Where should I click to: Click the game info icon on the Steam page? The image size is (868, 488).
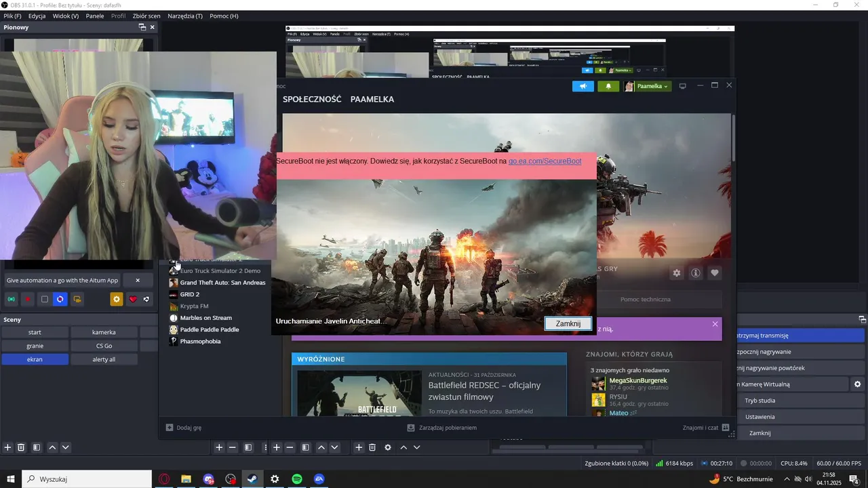(x=696, y=273)
